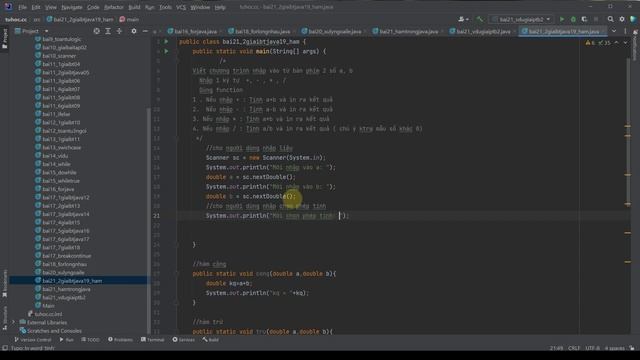Open editor tab more-options vertical dots
This screenshot has height=360, width=640.
(625, 31)
